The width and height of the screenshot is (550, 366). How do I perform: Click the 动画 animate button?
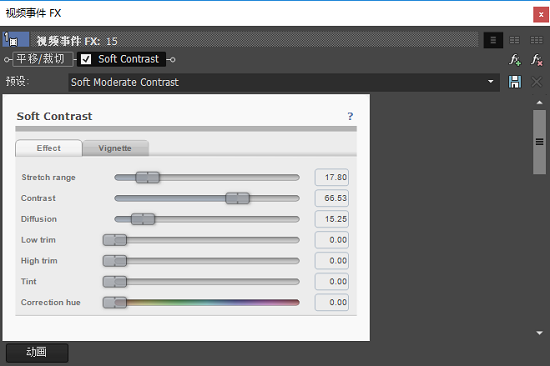pos(37,352)
